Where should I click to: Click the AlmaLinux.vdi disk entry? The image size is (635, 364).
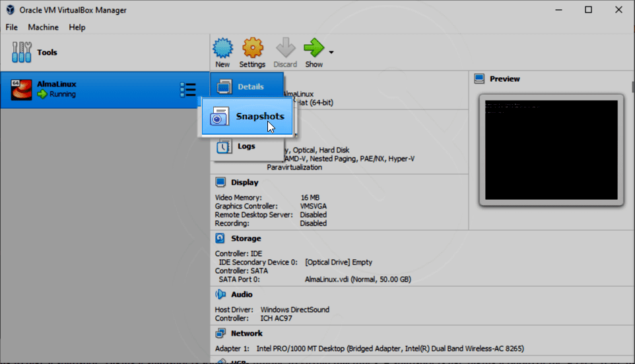click(x=358, y=280)
